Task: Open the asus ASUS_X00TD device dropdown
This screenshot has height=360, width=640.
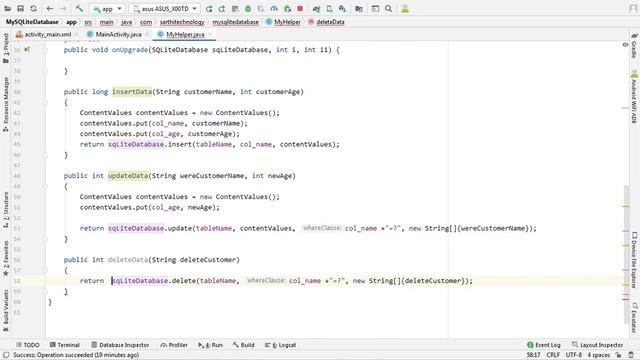Action: [x=164, y=9]
